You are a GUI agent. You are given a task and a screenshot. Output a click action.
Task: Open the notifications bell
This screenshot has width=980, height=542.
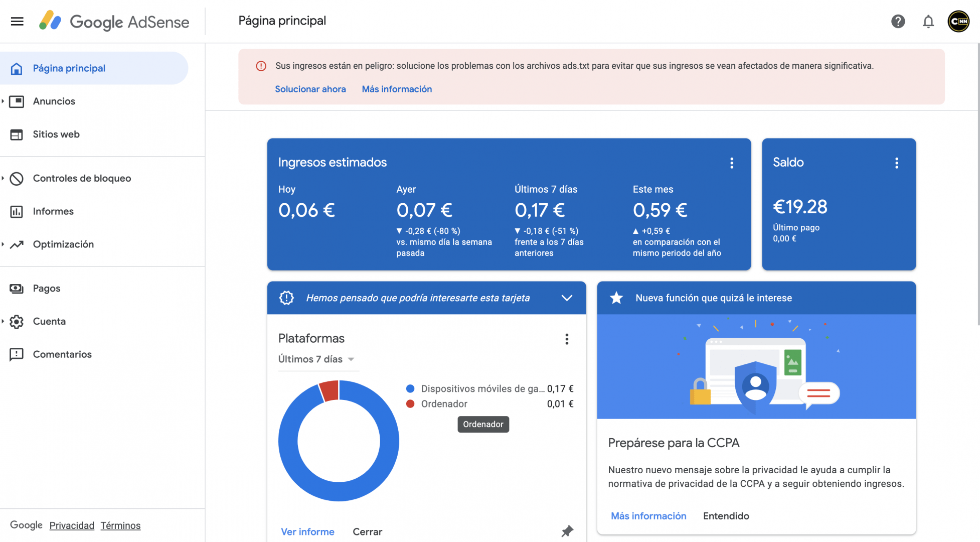click(928, 22)
